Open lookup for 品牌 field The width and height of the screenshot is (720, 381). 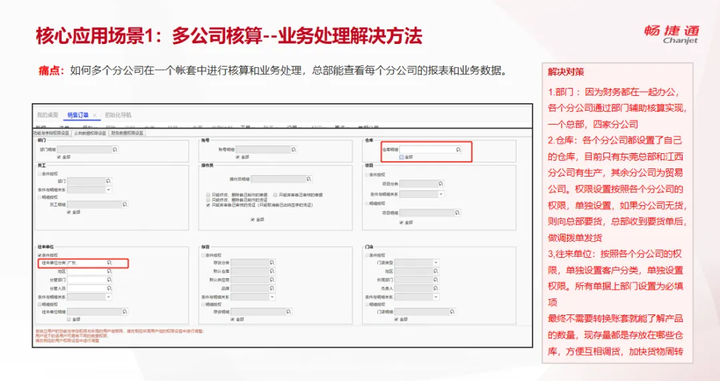click(x=272, y=288)
